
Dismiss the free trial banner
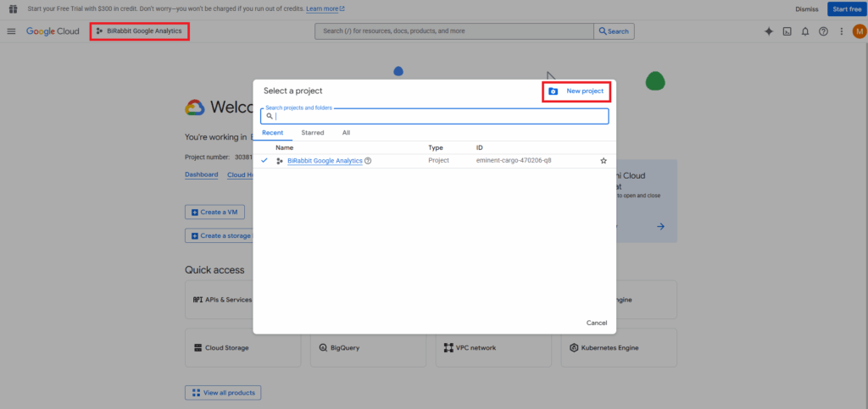807,8
